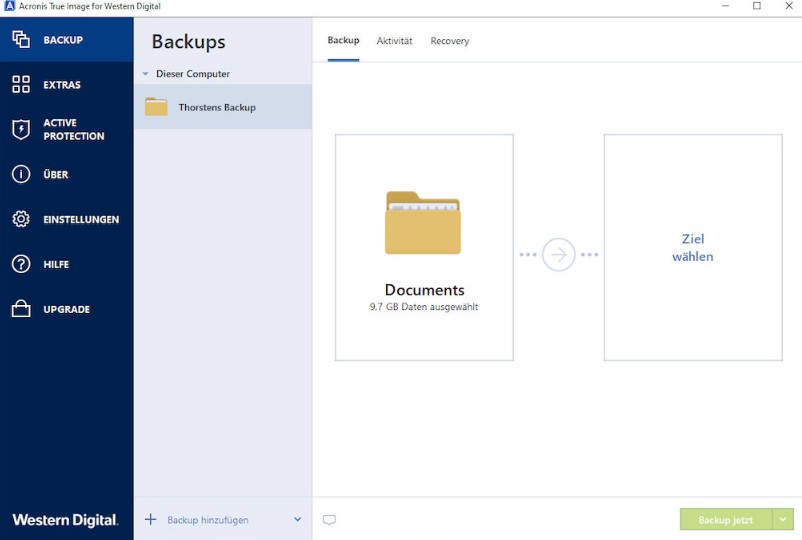The width and height of the screenshot is (802, 540).
Task: Open the Backup section icon in sidebar
Action: pos(21,39)
